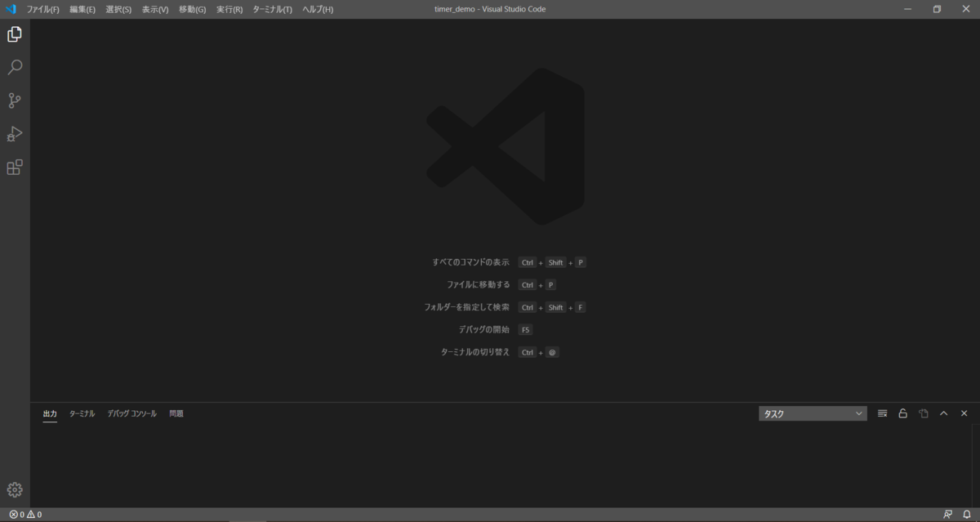The height and width of the screenshot is (522, 980).
Task: Open the ターミナル(T) menu
Action: [273, 9]
